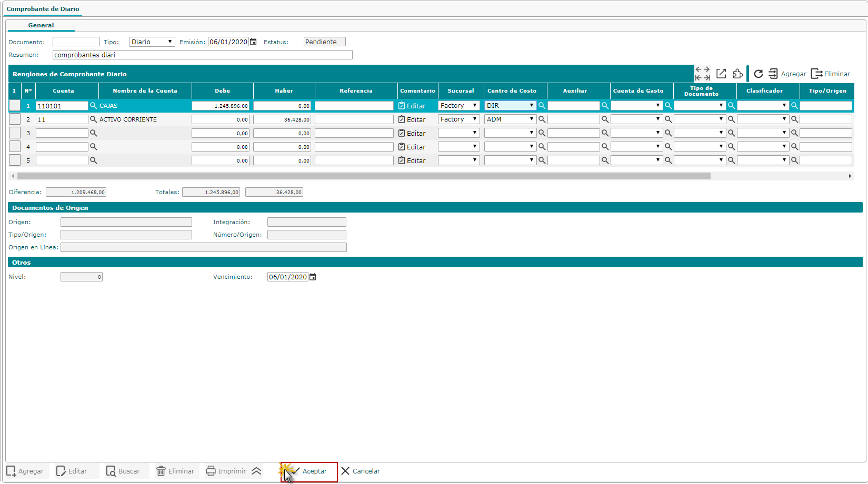Switch to the General tab

coord(41,25)
